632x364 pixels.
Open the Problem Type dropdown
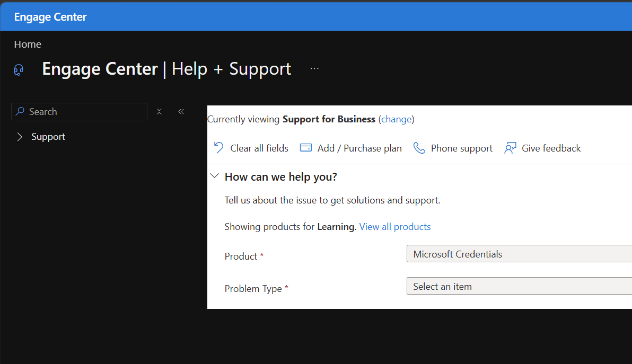[519, 286]
